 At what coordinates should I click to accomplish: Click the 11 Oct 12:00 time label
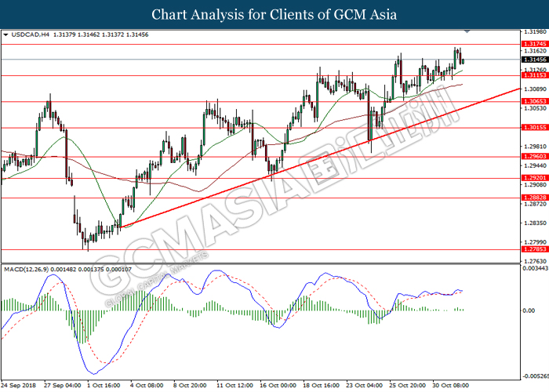(235, 386)
